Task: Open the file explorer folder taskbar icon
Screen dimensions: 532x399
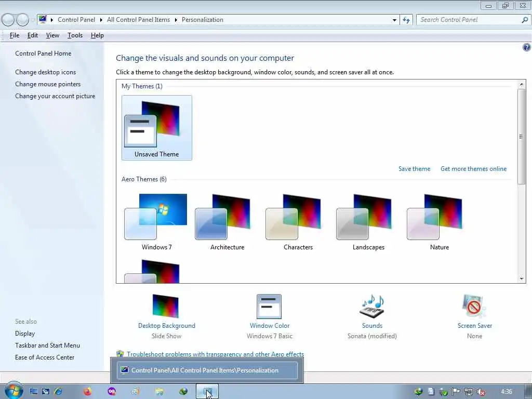Action: coord(159,392)
